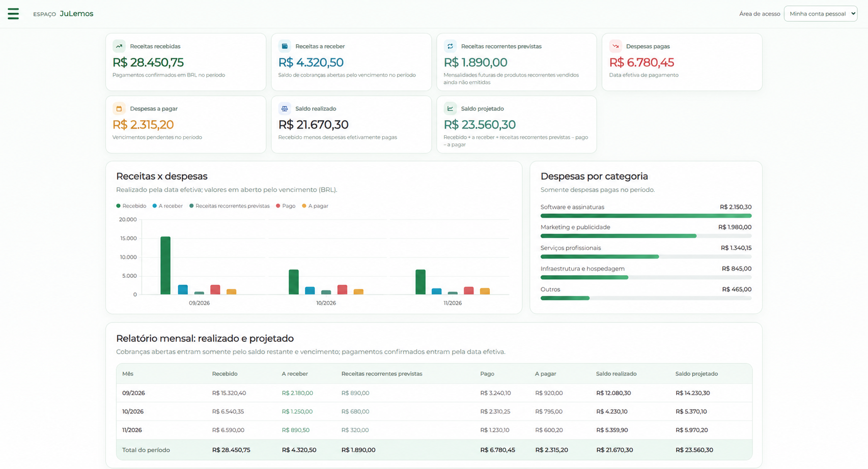Screen dimensions: 868x469
Task: Click the 11/2026 chart axis label
Action: tap(453, 303)
